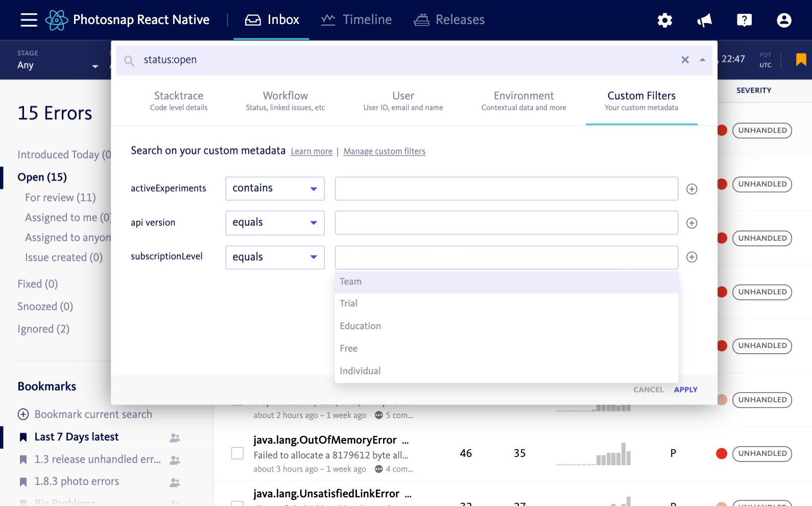812x506 pixels.
Task: Click shared-users icon for 1.3 release unhandled
Action: pos(175,460)
